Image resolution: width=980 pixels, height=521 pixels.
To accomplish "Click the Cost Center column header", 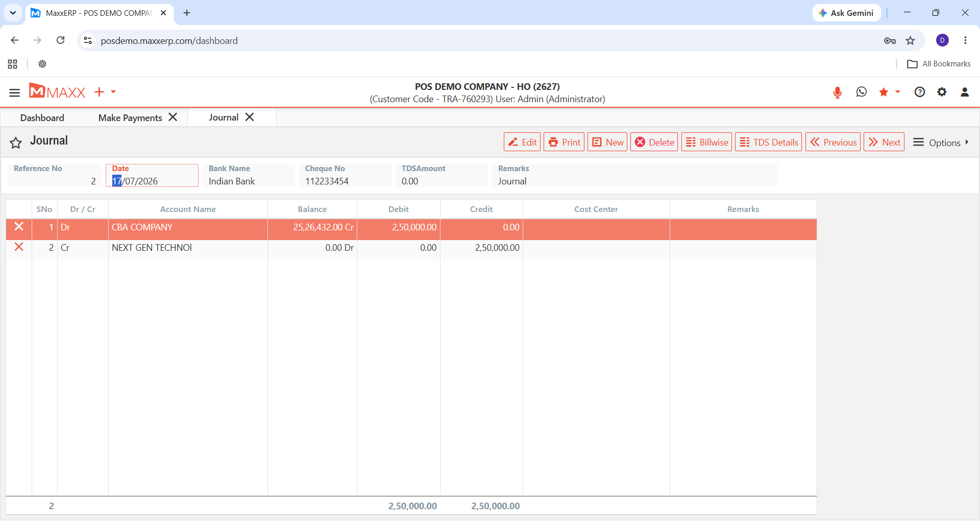I will coord(596,209).
